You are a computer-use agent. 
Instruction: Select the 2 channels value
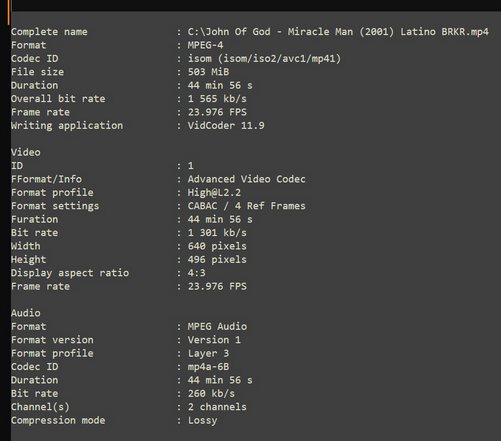[x=217, y=407]
